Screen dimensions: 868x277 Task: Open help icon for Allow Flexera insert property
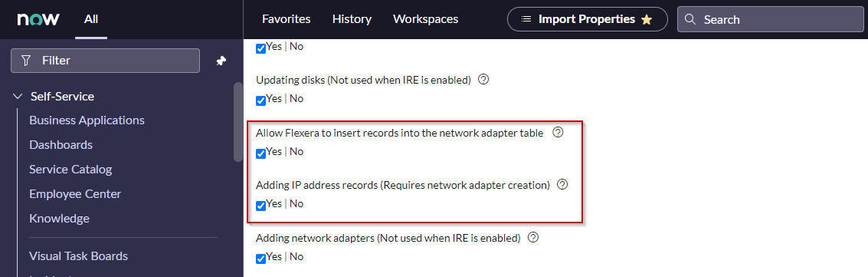pyautogui.click(x=558, y=133)
